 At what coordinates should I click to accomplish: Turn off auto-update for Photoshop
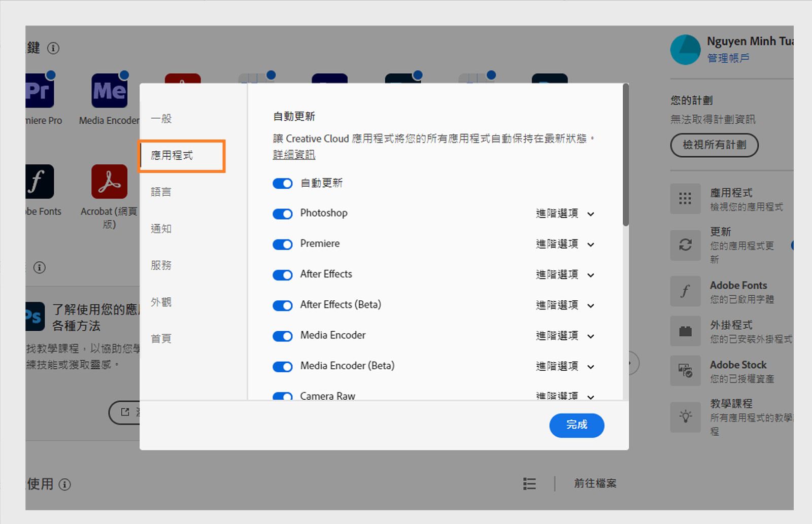click(282, 214)
